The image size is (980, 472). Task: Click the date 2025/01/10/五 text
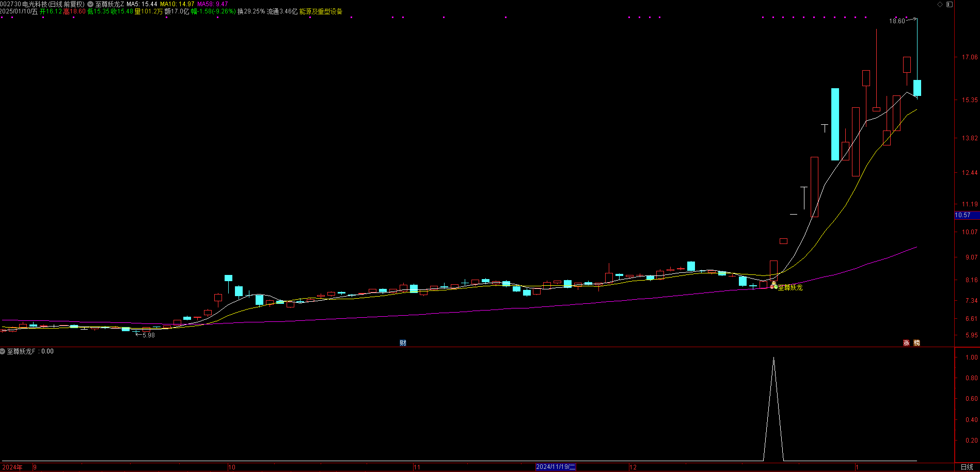[19, 11]
